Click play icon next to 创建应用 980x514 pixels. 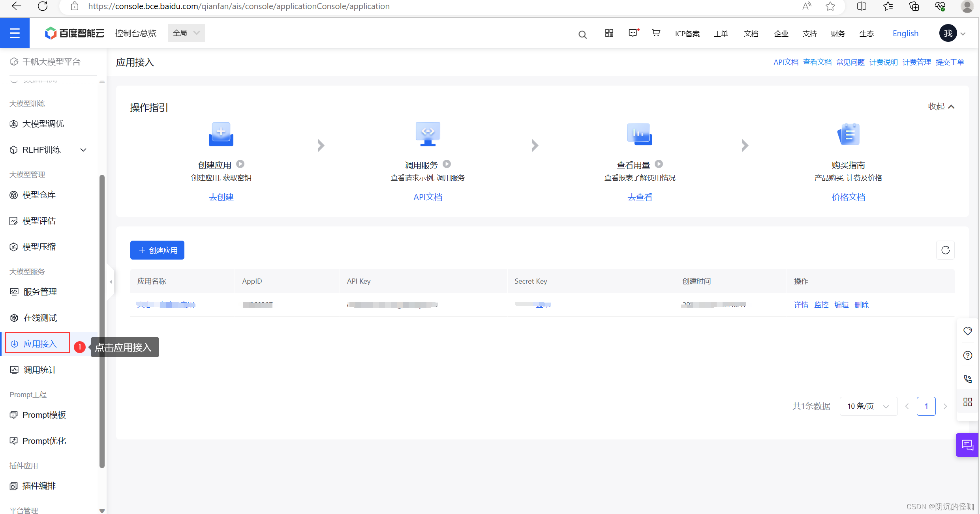point(240,164)
